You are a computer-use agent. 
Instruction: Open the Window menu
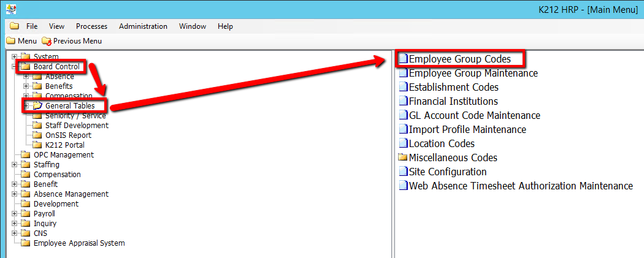tap(193, 26)
